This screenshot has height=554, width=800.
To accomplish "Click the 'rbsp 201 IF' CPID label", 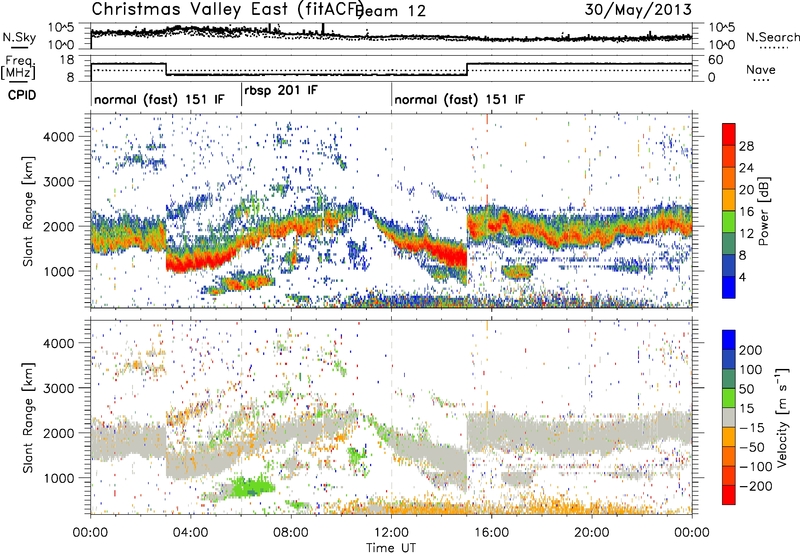I will pos(281,90).
